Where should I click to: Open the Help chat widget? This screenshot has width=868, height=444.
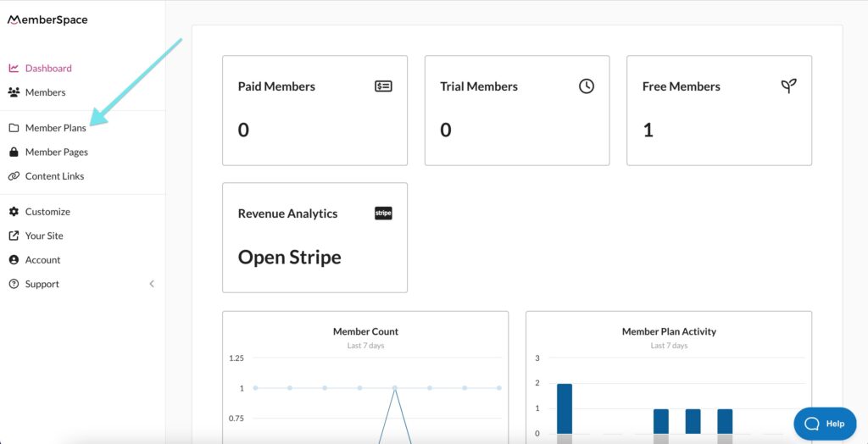(x=825, y=424)
